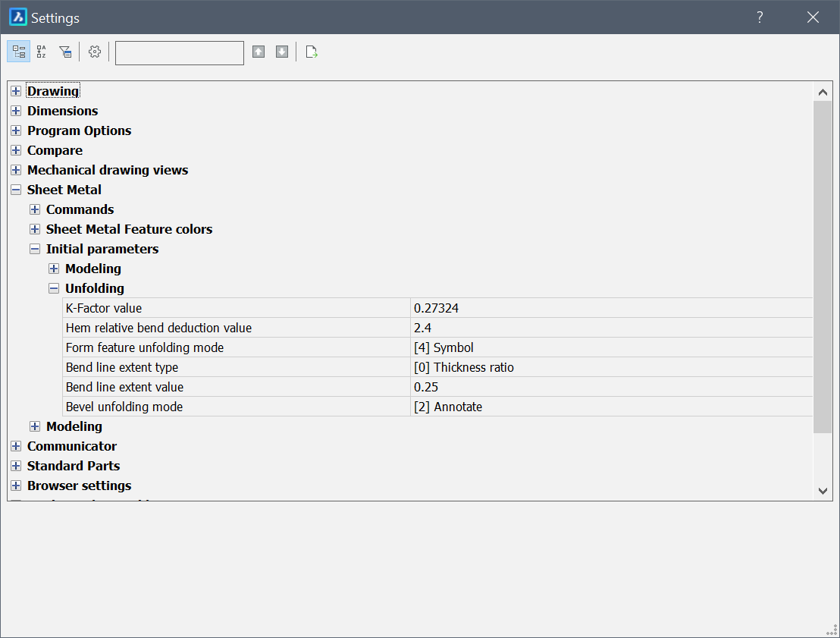Expand the Sheet Metal Feature colors node
The width and height of the screenshot is (840, 638).
[x=35, y=229]
